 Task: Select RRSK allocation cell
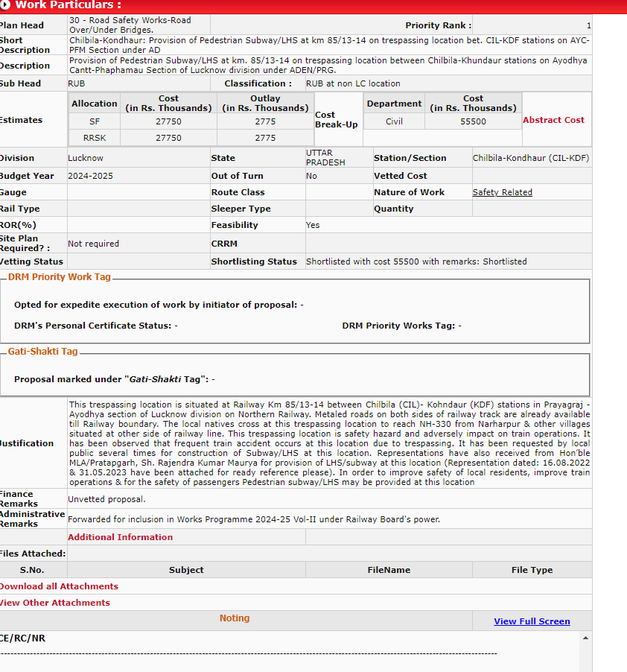pos(95,138)
